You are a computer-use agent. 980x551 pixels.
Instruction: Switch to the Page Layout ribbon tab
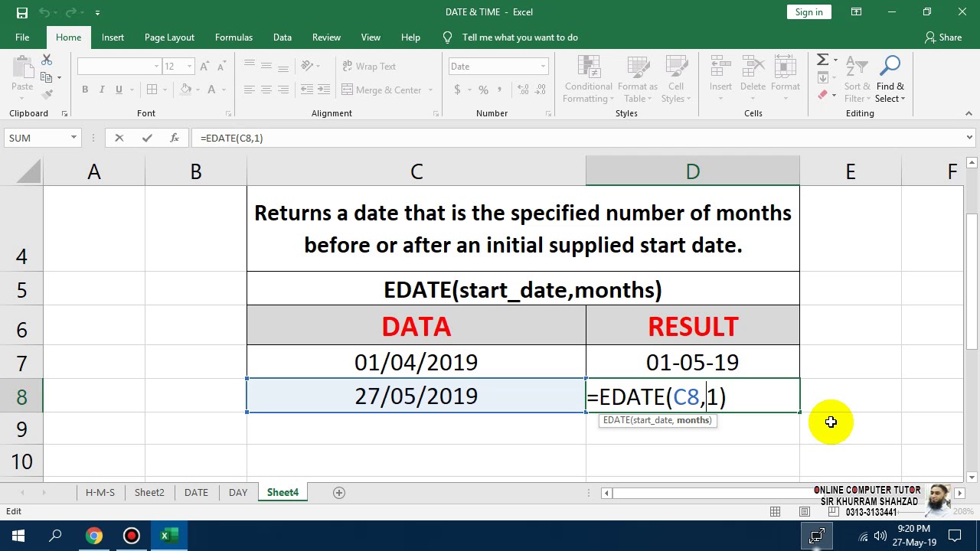pos(169,37)
